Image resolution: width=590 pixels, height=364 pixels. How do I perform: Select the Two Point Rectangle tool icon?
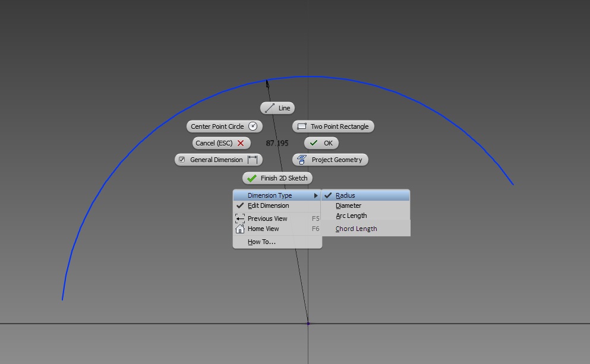301,126
